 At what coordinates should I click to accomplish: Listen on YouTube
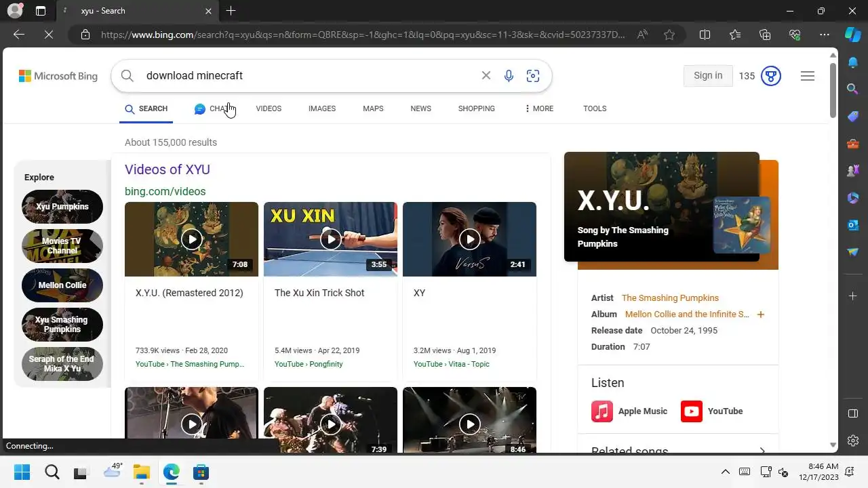coord(712,411)
